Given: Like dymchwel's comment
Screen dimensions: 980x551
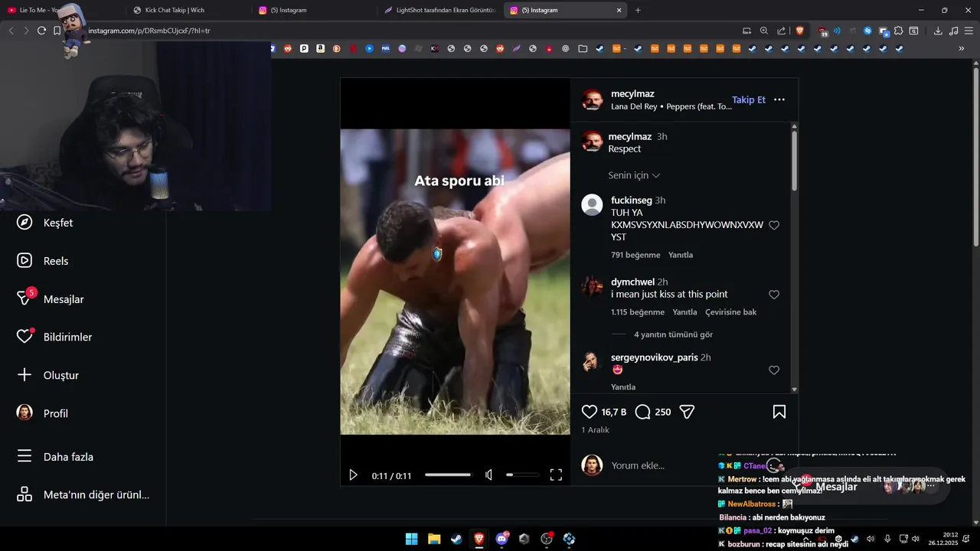Looking at the screenshot, I should pyautogui.click(x=774, y=295).
